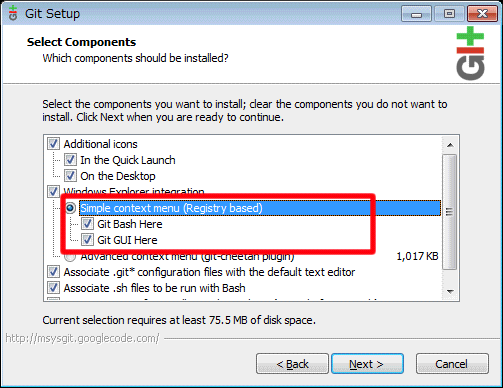Return with the Back button
This screenshot has width=503, height=388.
pos(292,364)
